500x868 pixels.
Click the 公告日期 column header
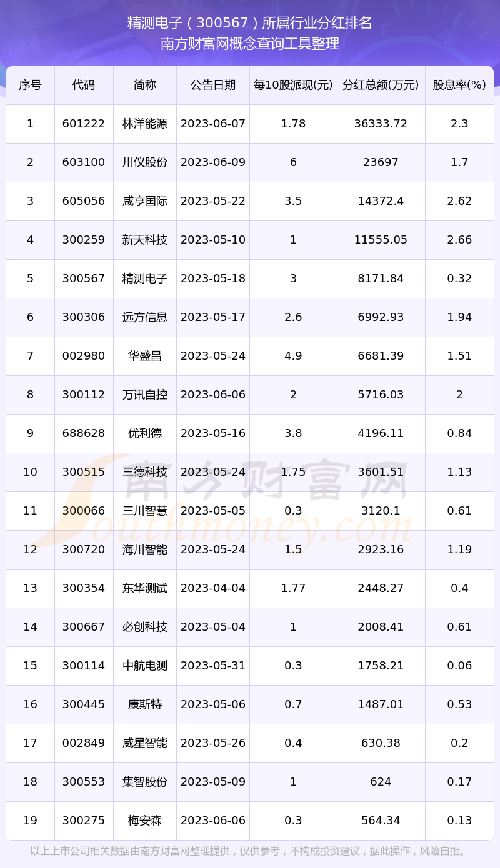[x=213, y=85]
